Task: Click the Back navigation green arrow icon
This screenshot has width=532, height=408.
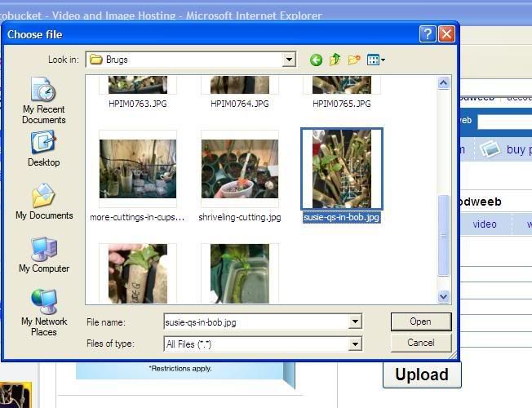Action: point(316,60)
